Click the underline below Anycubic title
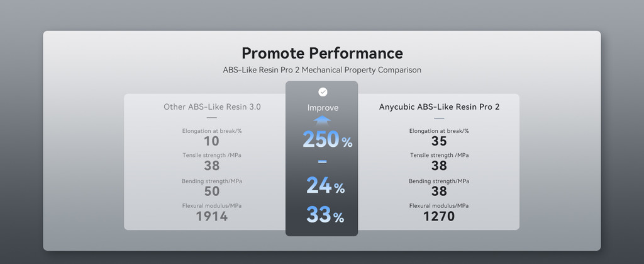The height and width of the screenshot is (264, 644). (439, 118)
